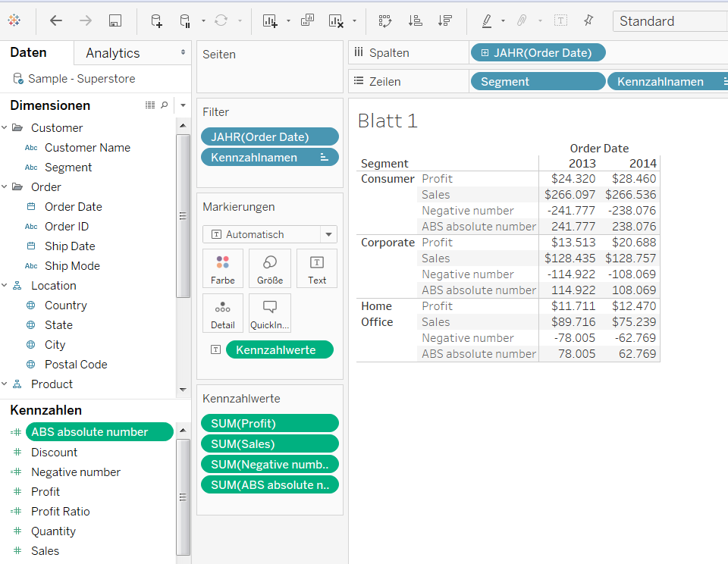The image size is (728, 564).
Task: Click the Text button in Markierungen
Action: [x=316, y=268]
